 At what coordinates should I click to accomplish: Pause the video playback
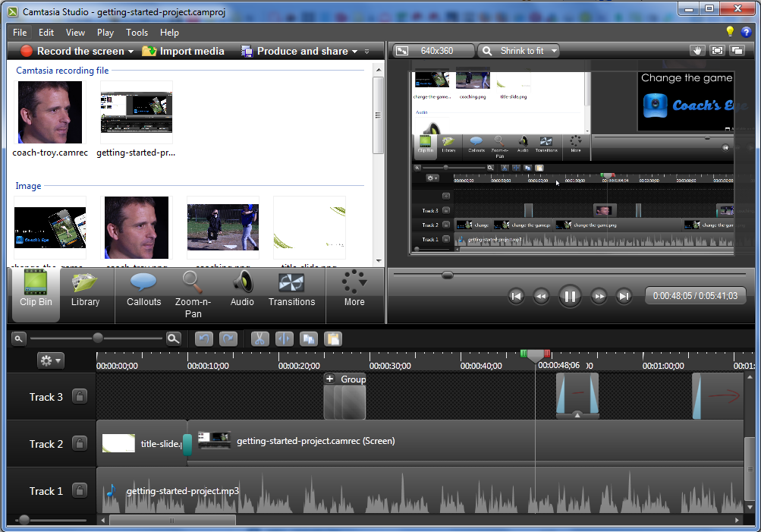coord(570,296)
